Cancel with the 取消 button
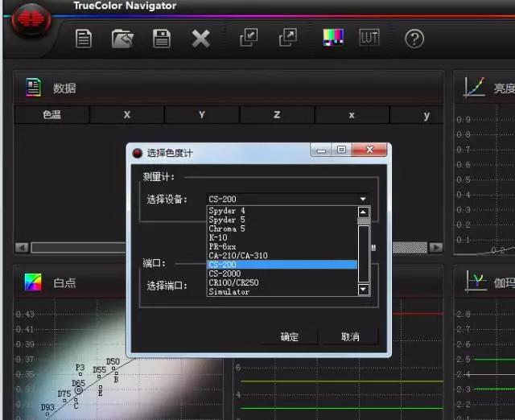The image size is (515, 420). (350, 336)
